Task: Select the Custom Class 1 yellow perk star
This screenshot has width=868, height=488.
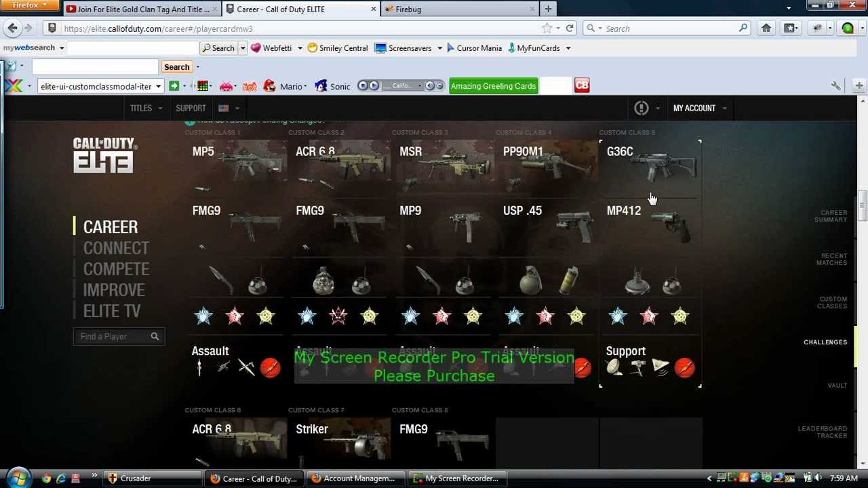Action: [266, 316]
